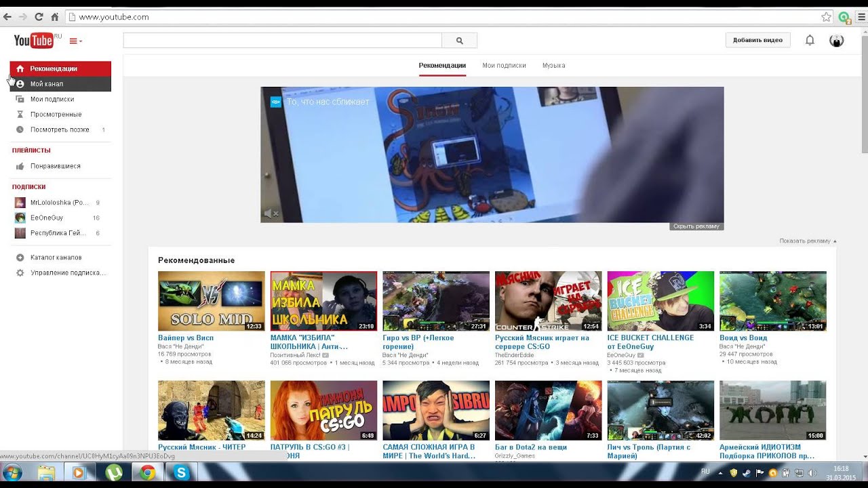Open Русский Мясник CS:GO thumbnail

point(548,301)
